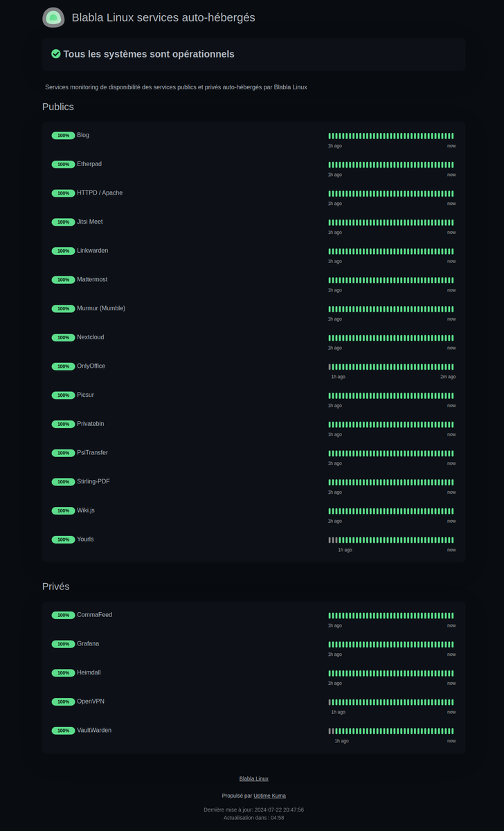Select the Picsur service label
The image size is (504, 831).
point(85,395)
